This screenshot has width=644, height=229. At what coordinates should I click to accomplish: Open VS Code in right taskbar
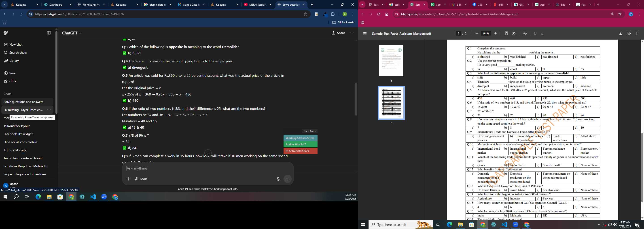(504, 225)
